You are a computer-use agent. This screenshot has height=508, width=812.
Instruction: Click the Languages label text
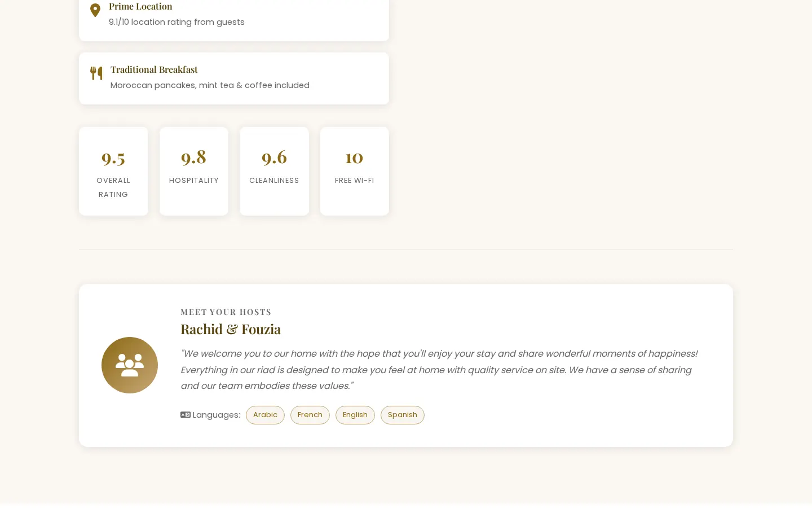coord(216,415)
